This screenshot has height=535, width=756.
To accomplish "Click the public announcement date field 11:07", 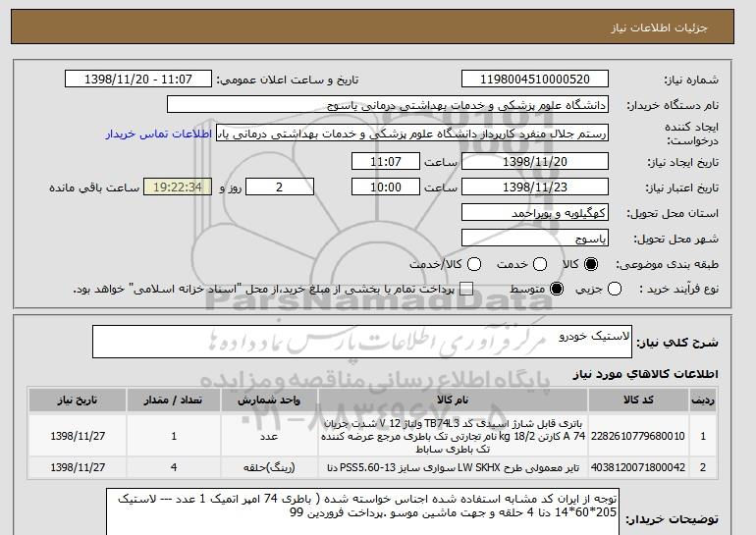I will tap(138, 80).
